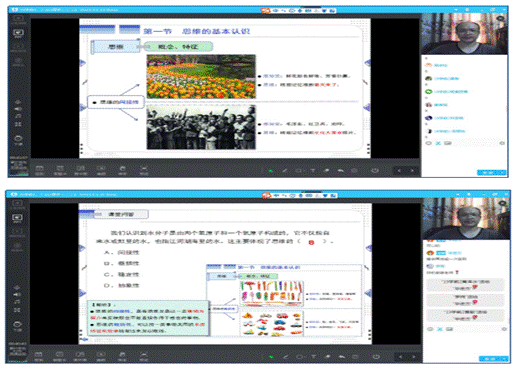Select the green pointer tool in the tulip-slide window
This screenshot has width=521, height=370.
point(271,171)
